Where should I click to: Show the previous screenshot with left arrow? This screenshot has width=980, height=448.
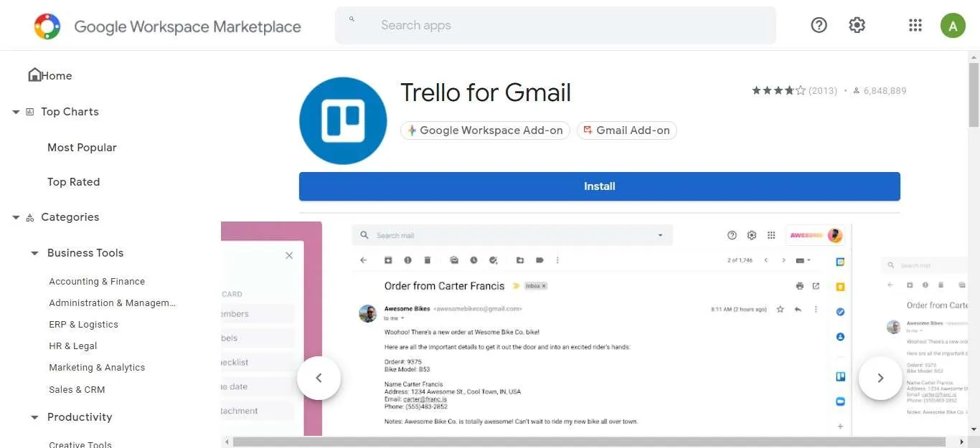[319, 378]
